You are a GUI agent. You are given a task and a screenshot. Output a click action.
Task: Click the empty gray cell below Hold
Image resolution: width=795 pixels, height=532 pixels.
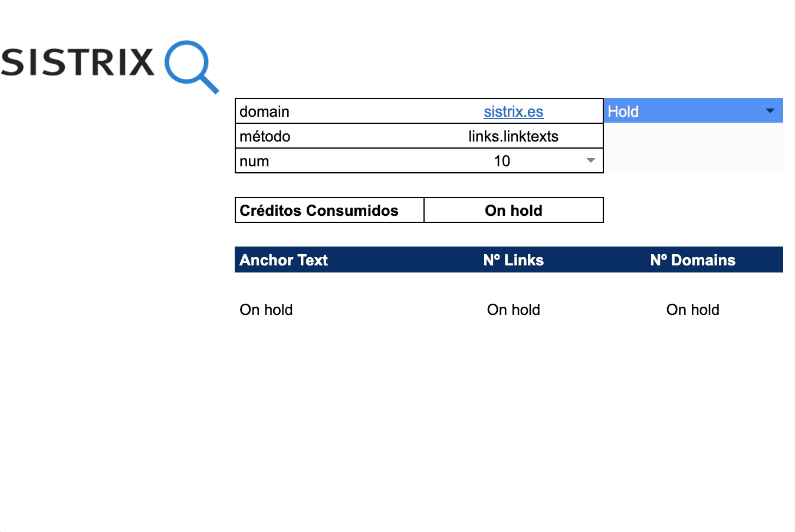coord(693,148)
